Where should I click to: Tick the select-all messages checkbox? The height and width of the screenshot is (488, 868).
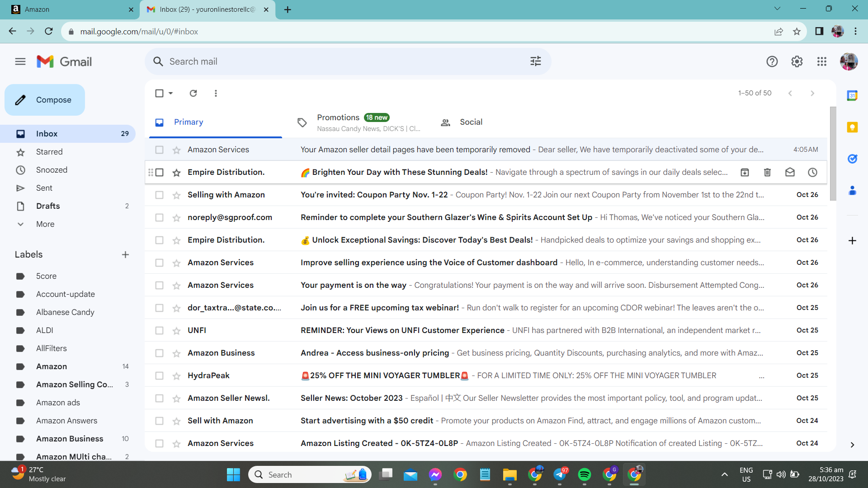(159, 93)
